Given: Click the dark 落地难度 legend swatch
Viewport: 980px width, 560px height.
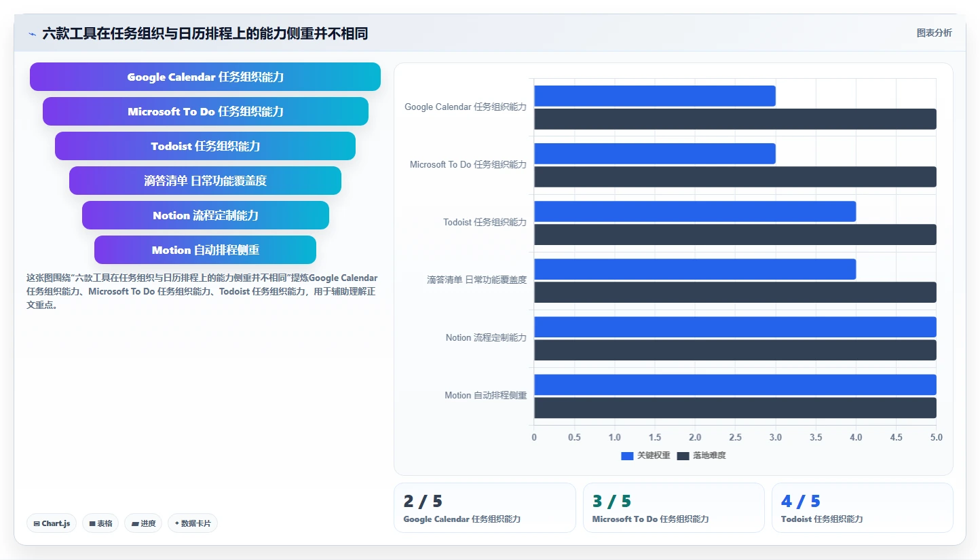Looking at the screenshot, I should point(683,455).
